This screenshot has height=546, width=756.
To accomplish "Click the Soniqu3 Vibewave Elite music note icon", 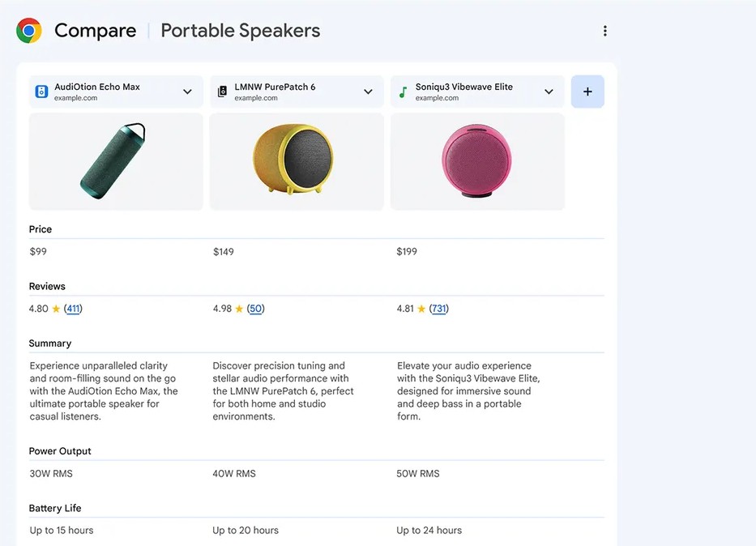I will [403, 92].
